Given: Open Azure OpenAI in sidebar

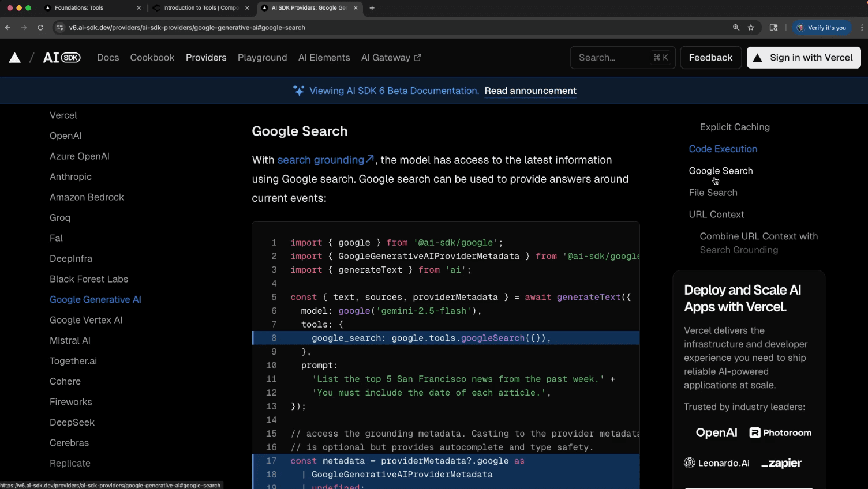Looking at the screenshot, I should click(80, 156).
